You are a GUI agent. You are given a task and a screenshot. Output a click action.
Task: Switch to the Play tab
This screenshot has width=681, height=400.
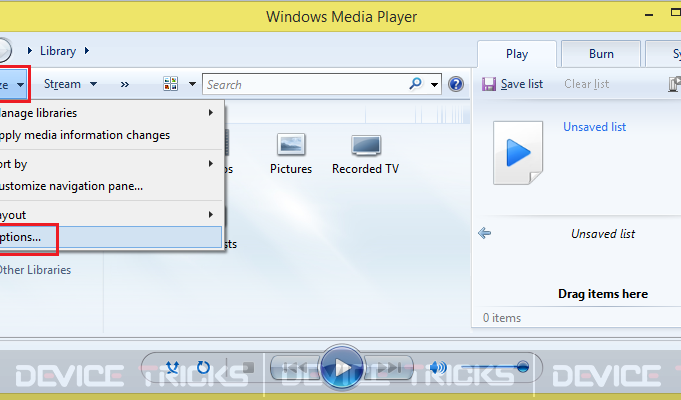click(x=517, y=54)
